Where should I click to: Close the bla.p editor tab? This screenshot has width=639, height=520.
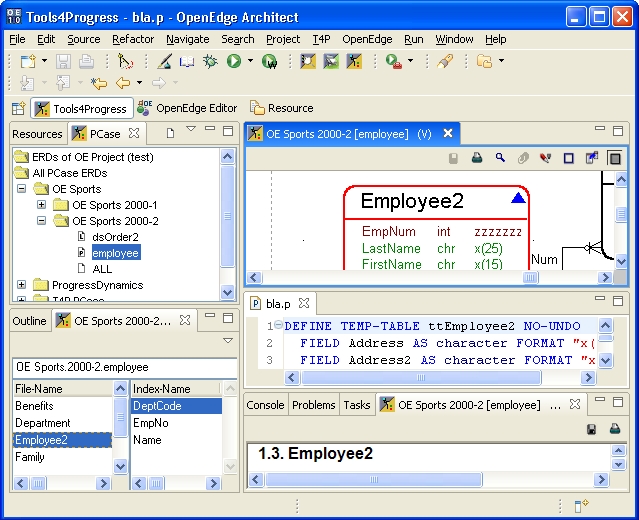(304, 303)
